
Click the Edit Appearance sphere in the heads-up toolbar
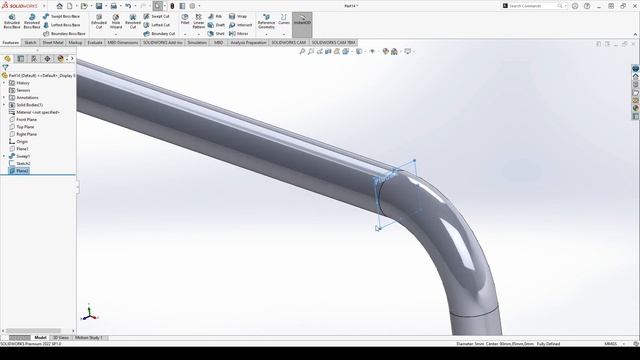point(385,51)
